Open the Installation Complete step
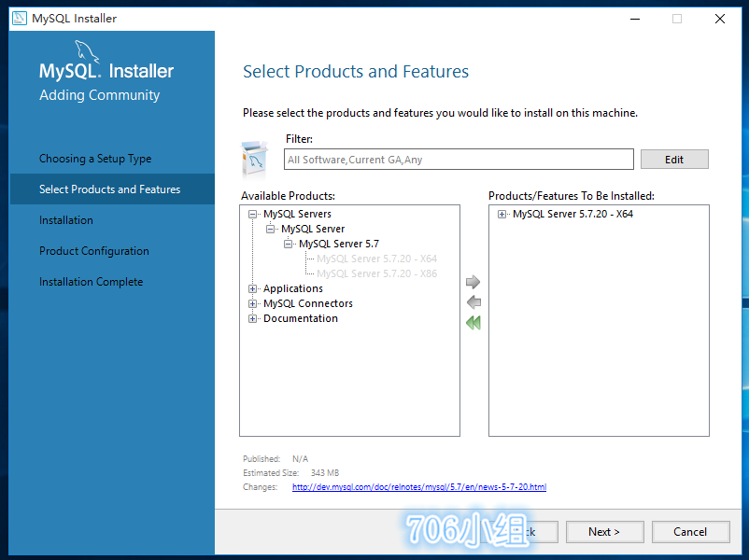 (91, 282)
